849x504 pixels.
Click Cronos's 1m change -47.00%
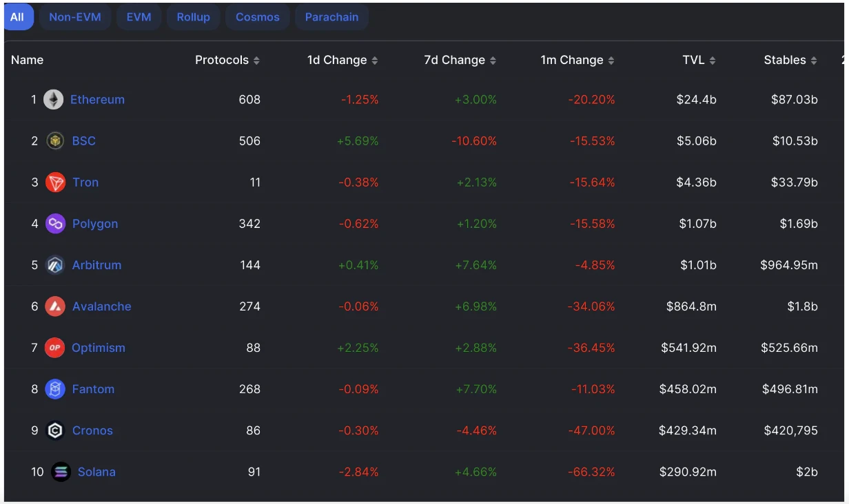591,430
